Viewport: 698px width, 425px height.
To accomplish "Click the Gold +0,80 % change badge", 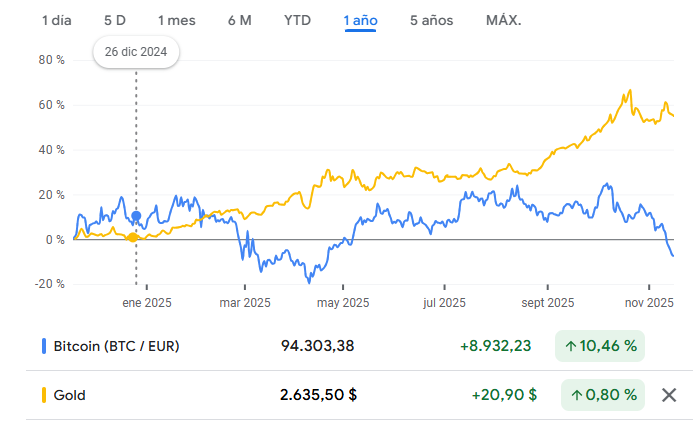I will (603, 395).
